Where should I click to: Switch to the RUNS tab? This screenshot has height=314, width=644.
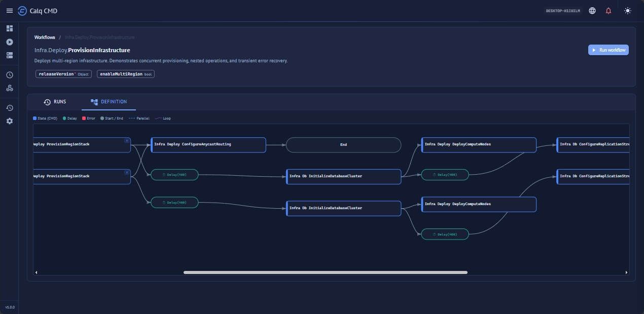(x=54, y=102)
